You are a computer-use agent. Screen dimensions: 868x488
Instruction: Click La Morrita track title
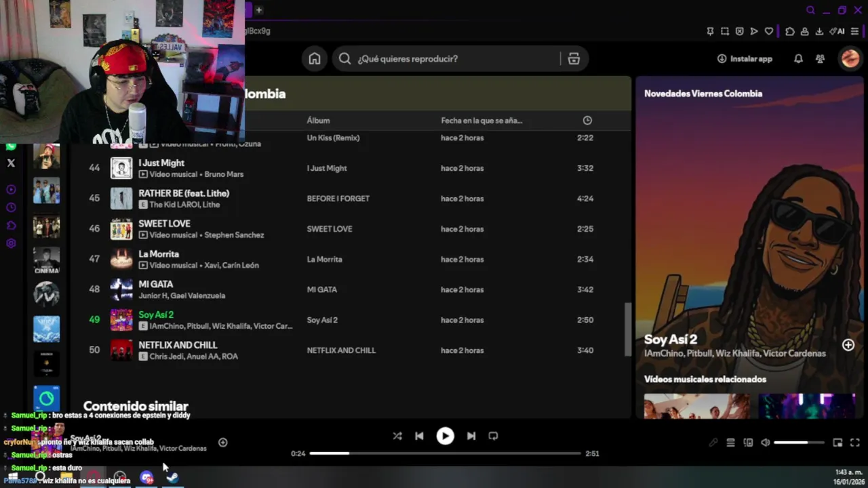point(159,254)
